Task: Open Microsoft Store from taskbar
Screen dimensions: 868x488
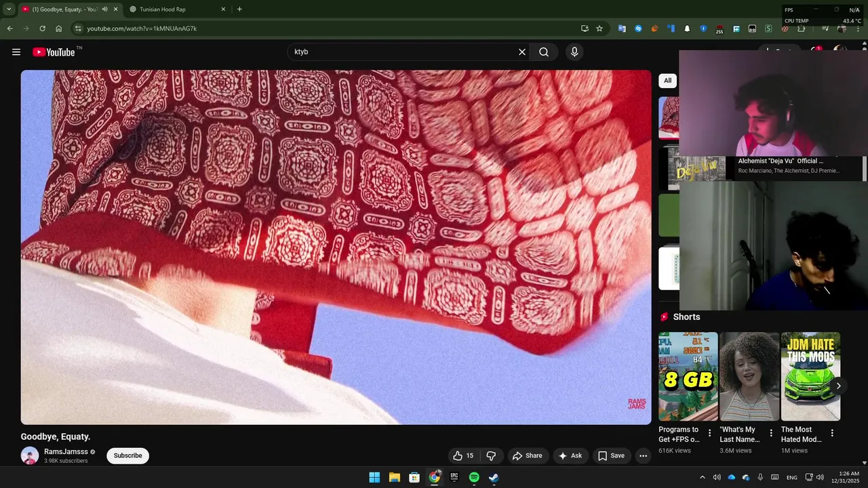Action: pos(414,477)
